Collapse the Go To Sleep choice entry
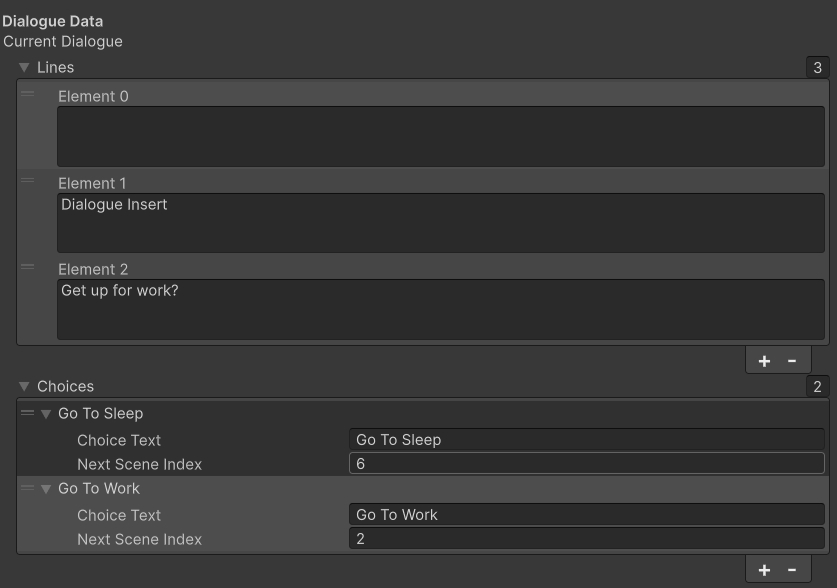The width and height of the screenshot is (837, 588). pos(46,414)
